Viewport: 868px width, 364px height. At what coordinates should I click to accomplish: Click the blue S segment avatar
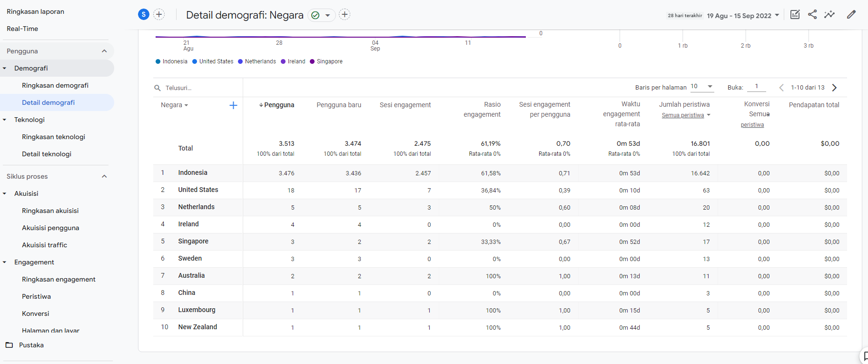[144, 14]
